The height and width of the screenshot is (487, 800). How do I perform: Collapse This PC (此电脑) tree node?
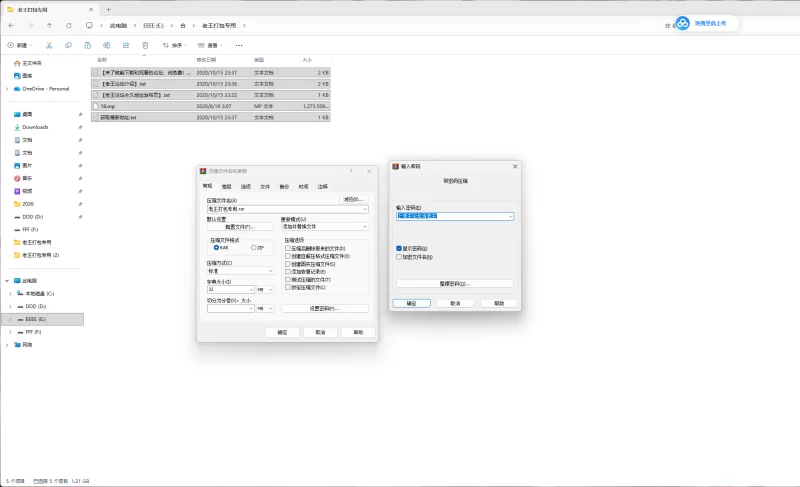point(7,281)
